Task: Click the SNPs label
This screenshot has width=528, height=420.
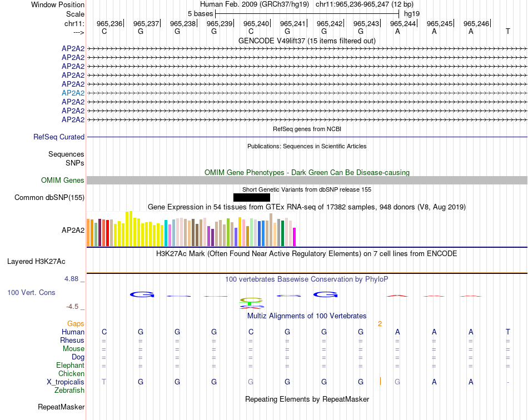Action: click(x=75, y=163)
